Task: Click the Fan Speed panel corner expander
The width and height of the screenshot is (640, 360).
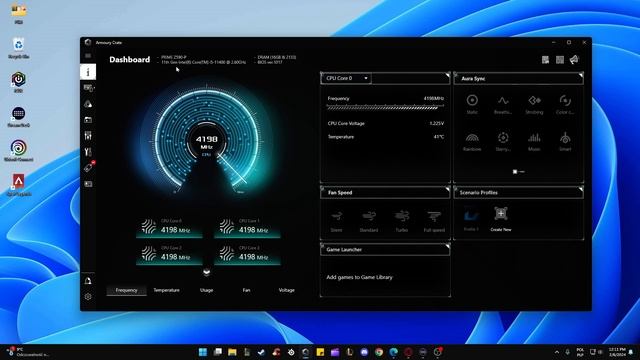Action: coord(447,189)
